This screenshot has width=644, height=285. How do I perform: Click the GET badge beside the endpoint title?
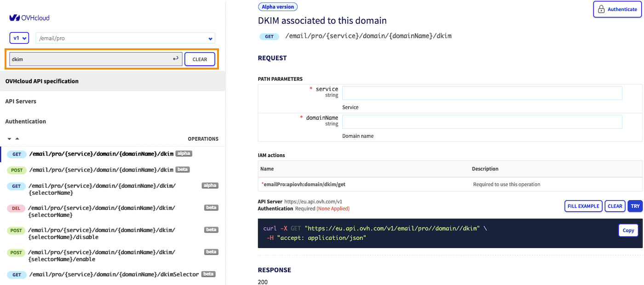(269, 36)
